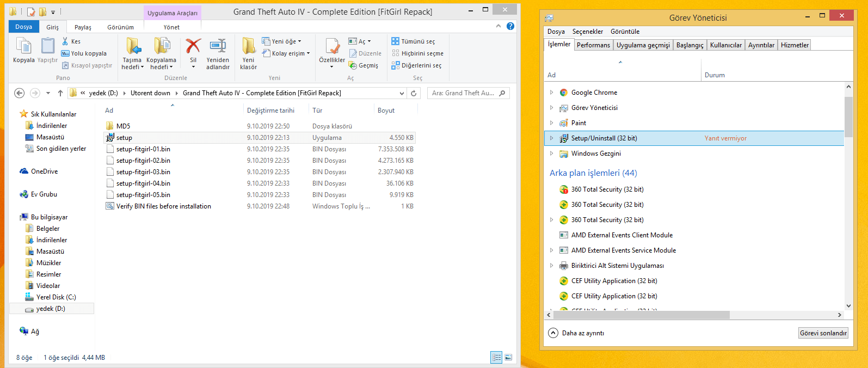Open Seçenekler menu in Görev Yöneticisi
The width and height of the screenshot is (868, 368).
(x=588, y=32)
